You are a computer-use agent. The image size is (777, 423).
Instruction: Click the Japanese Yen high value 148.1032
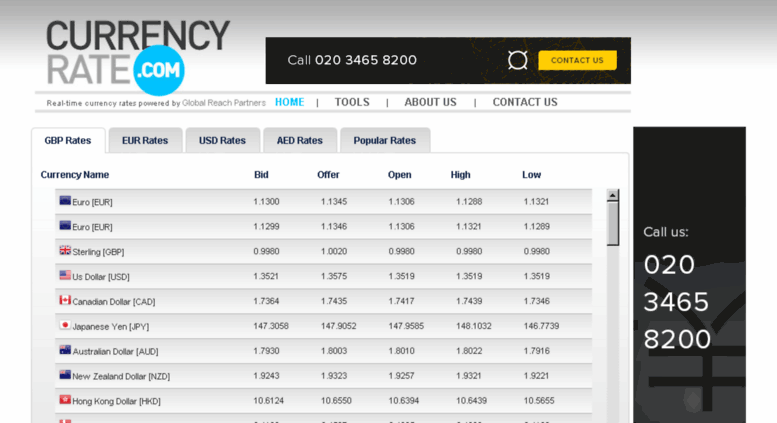(x=474, y=326)
